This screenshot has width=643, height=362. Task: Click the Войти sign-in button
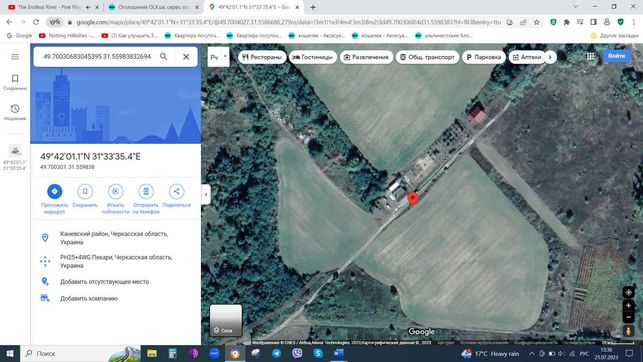(616, 56)
